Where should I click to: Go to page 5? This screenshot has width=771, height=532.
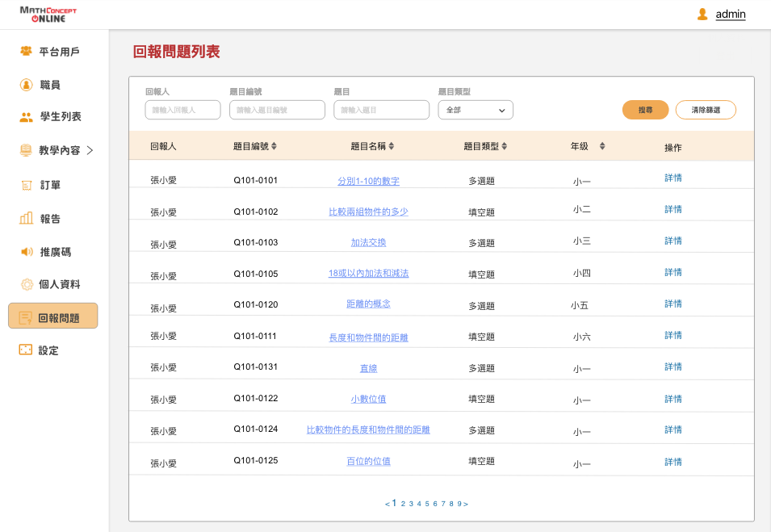[x=427, y=504]
